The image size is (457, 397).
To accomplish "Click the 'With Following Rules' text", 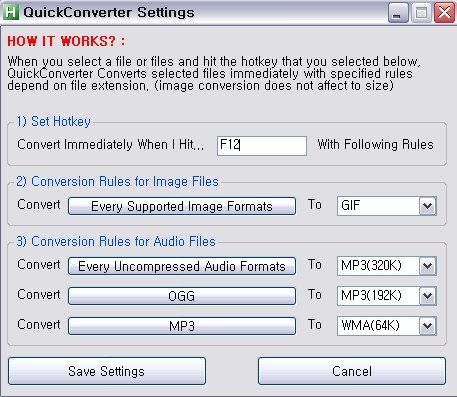I will [375, 145].
